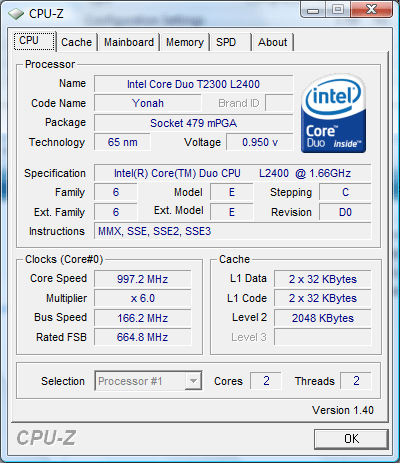400x463 pixels.
Task: Click the Specification field with 1.66GHz
Action: [x=232, y=173]
